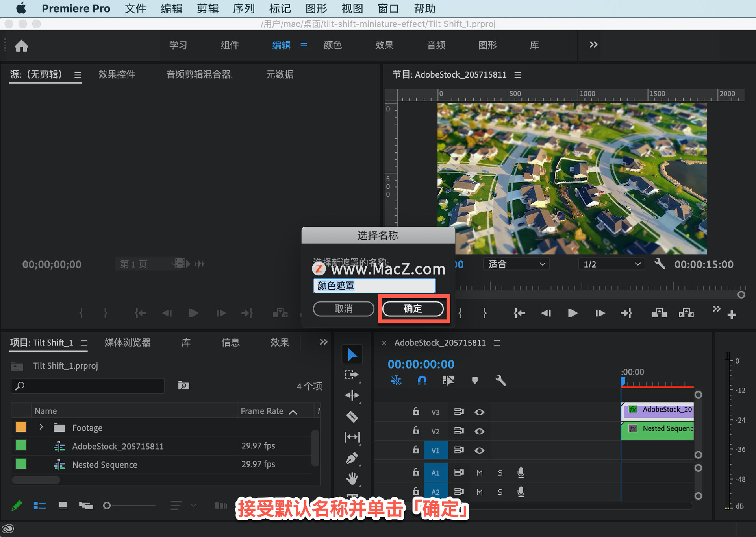Switch project panel to freeform view

click(x=86, y=506)
